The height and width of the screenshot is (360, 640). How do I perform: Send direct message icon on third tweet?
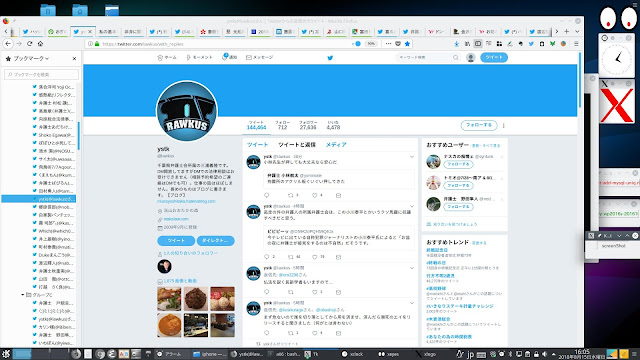pos(338,292)
